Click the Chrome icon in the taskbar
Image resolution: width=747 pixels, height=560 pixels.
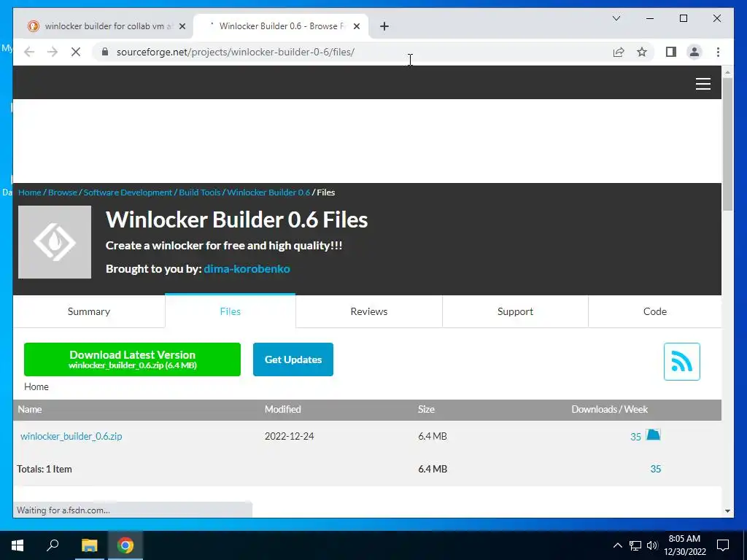tap(125, 545)
